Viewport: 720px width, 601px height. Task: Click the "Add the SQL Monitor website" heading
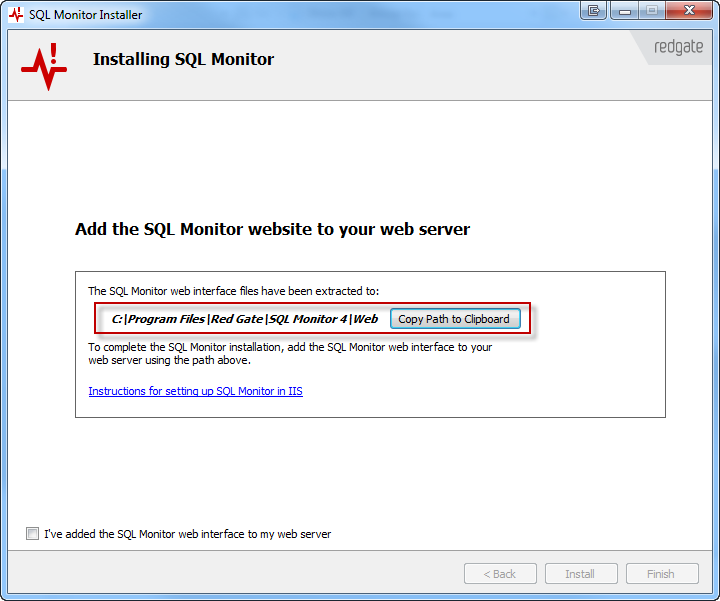click(x=272, y=229)
